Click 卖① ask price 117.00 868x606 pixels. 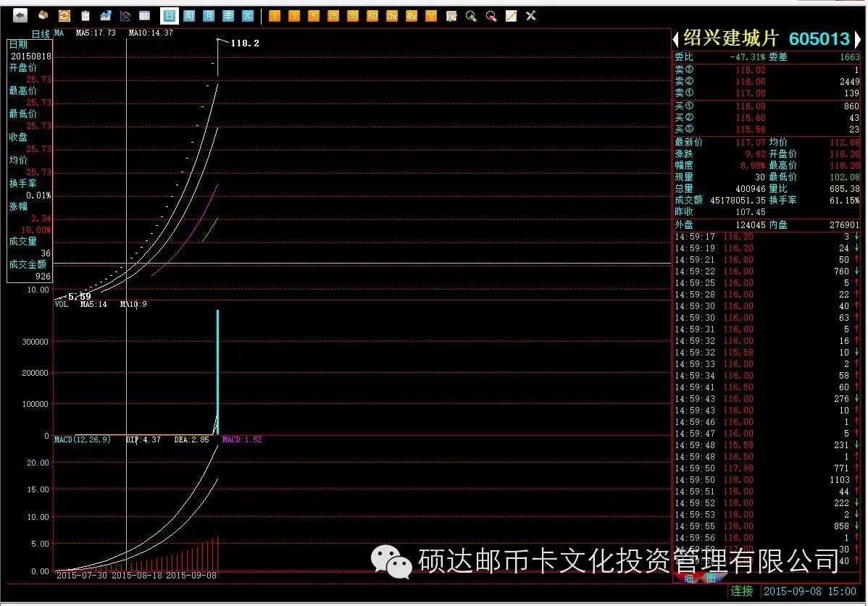tap(750, 93)
